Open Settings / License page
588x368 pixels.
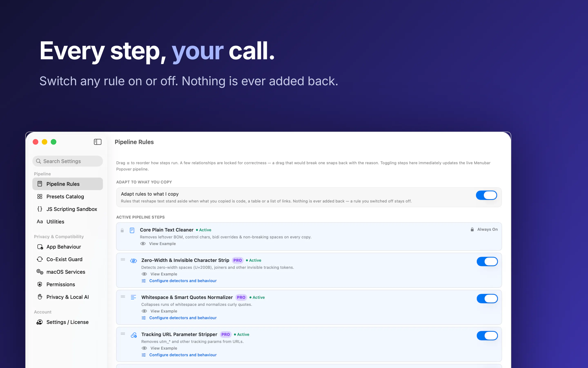click(68, 322)
